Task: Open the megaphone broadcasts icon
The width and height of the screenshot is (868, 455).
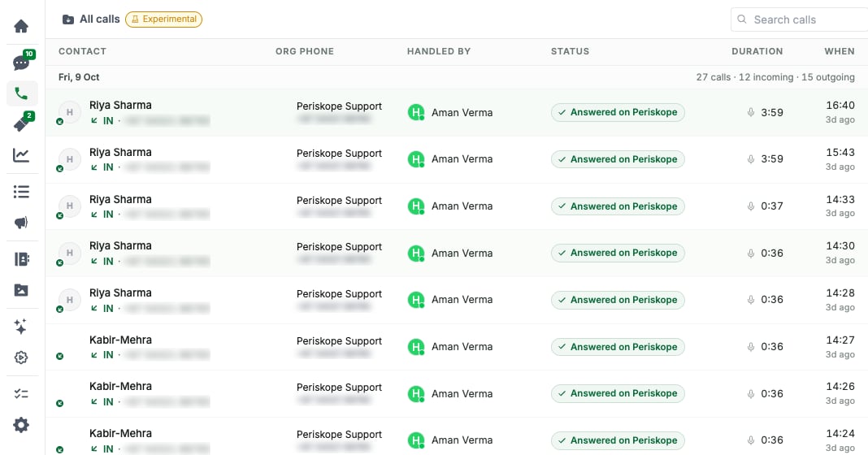Action: click(x=21, y=223)
